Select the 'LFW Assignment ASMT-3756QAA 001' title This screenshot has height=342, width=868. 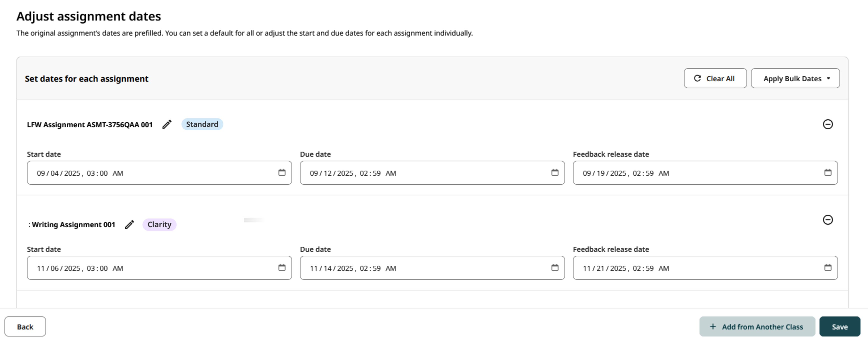[x=90, y=125]
